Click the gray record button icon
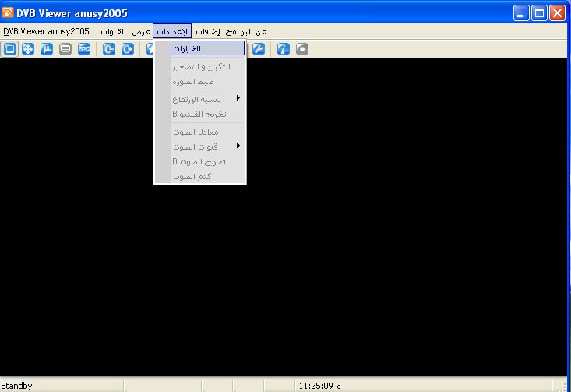Screen dimensions: 571x392 coord(302,49)
